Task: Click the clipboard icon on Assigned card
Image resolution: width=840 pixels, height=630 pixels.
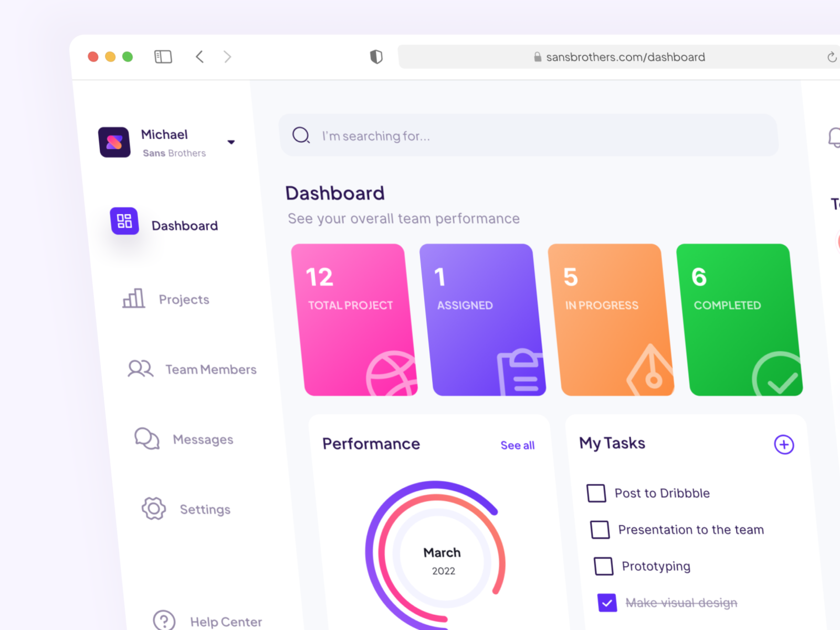Action: [521, 372]
